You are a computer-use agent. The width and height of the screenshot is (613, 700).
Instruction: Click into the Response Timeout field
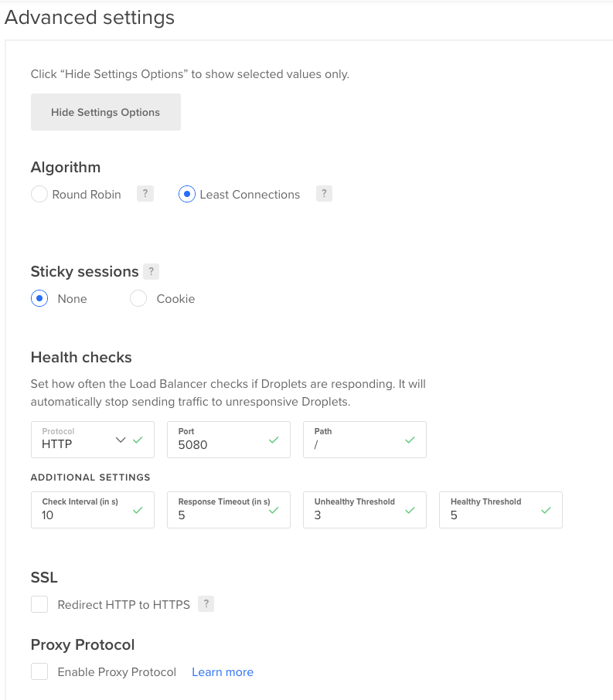(229, 510)
